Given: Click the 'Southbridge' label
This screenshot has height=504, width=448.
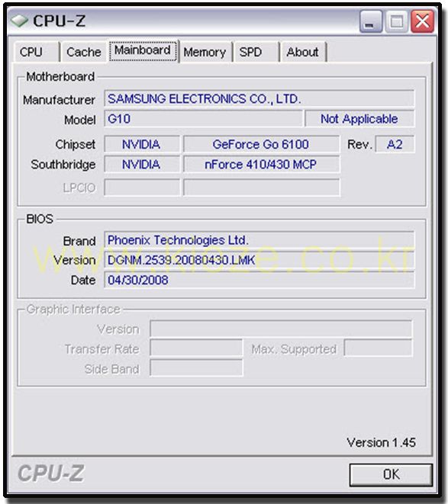Looking at the screenshot, I should pos(63,165).
